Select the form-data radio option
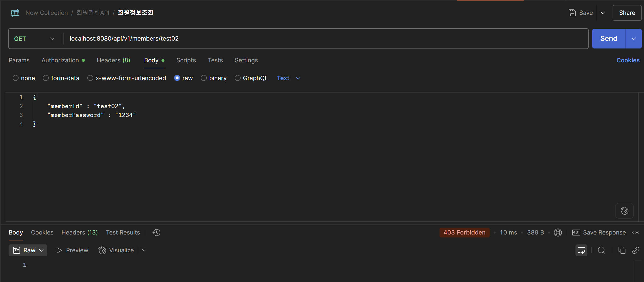644x282 pixels. coord(46,78)
